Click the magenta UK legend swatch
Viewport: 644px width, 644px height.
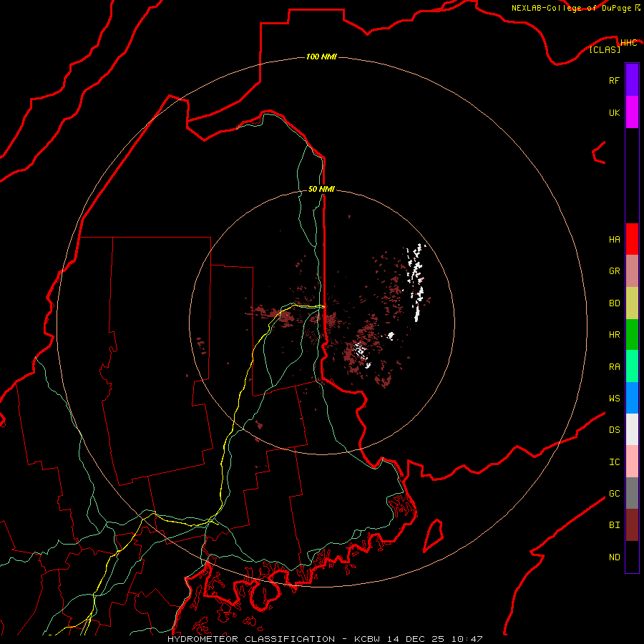[x=632, y=112]
